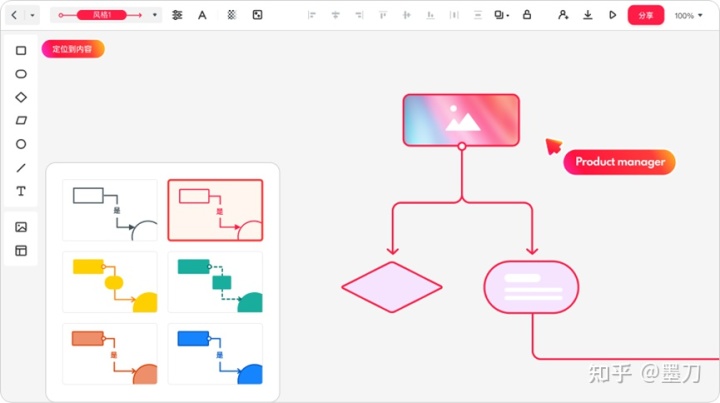Open the dropdown beside the back arrow
Screen dimensions: 720x403
point(32,15)
